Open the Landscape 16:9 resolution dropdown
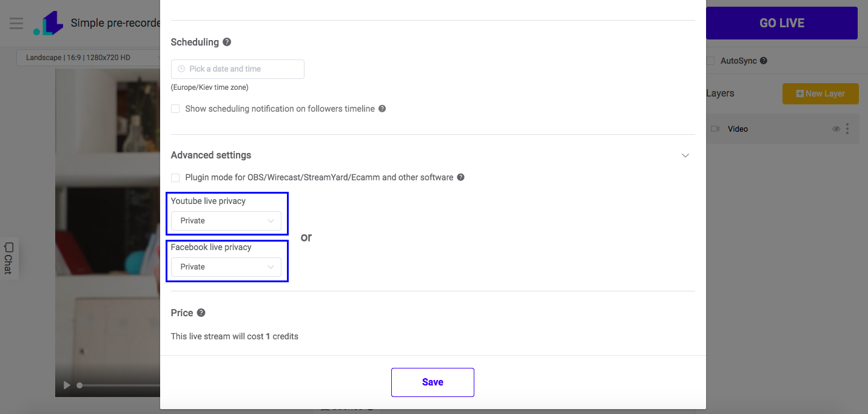868x414 pixels. (x=89, y=58)
